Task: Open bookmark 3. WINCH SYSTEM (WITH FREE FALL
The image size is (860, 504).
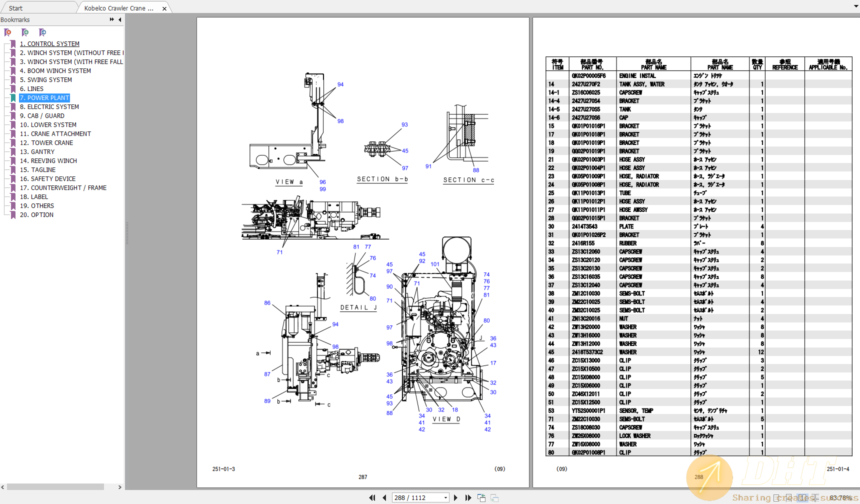Action: (71, 62)
